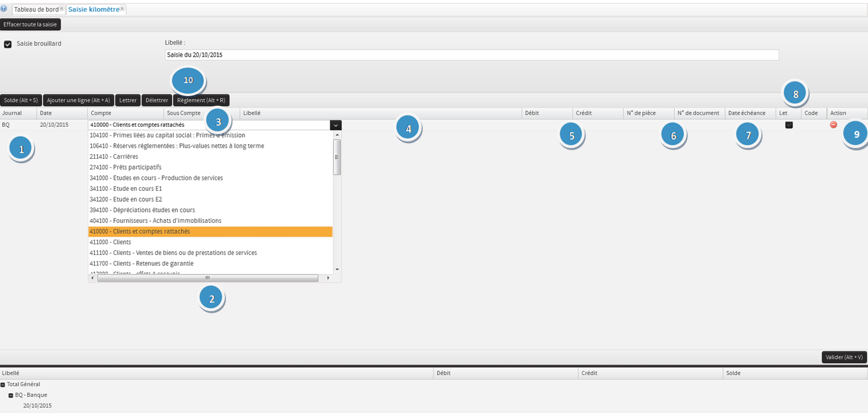Click the Lettrer button
Viewport: 868px width, 418px height.
click(127, 100)
